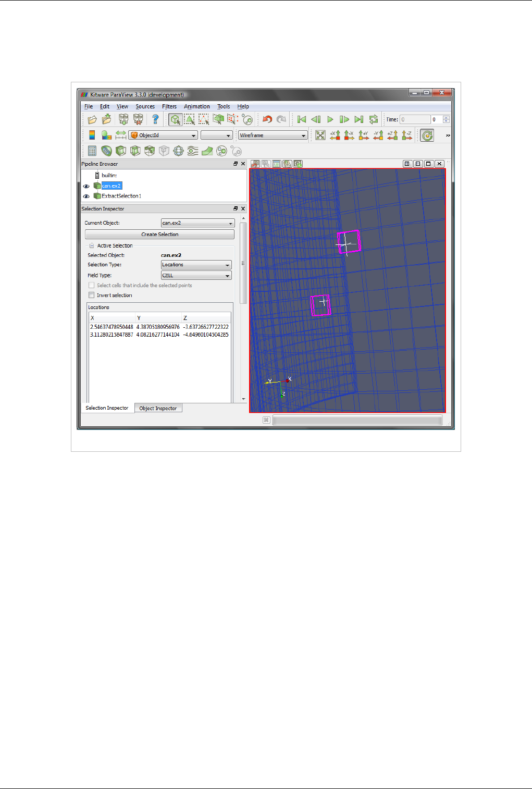Click Rescale to Data Range icon
The width and height of the screenshot is (532, 789).
121,135
